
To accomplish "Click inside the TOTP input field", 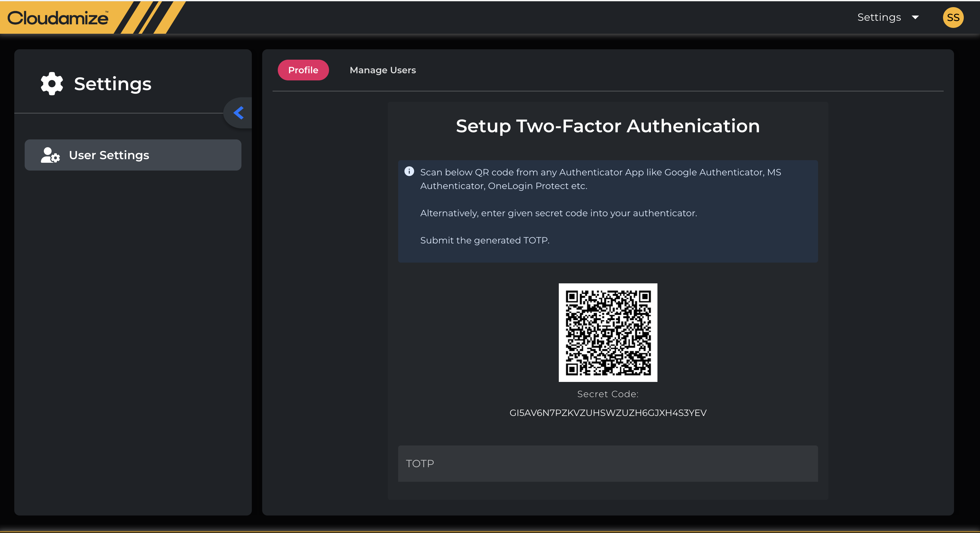I will click(607, 463).
